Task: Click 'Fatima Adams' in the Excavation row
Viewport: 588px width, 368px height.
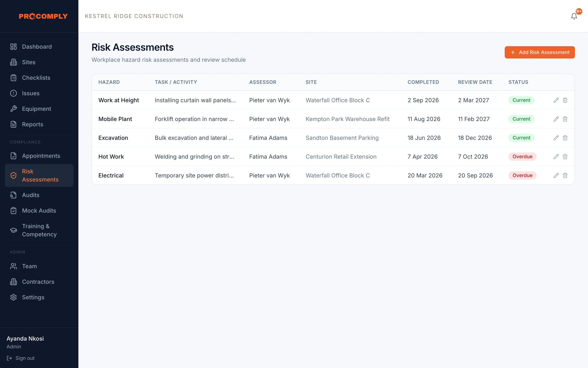Action: [x=268, y=138]
